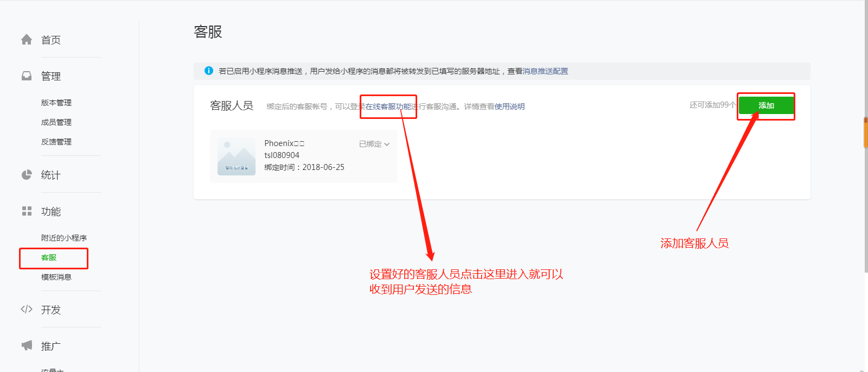Click the blue info icon in notice bar

tap(208, 71)
